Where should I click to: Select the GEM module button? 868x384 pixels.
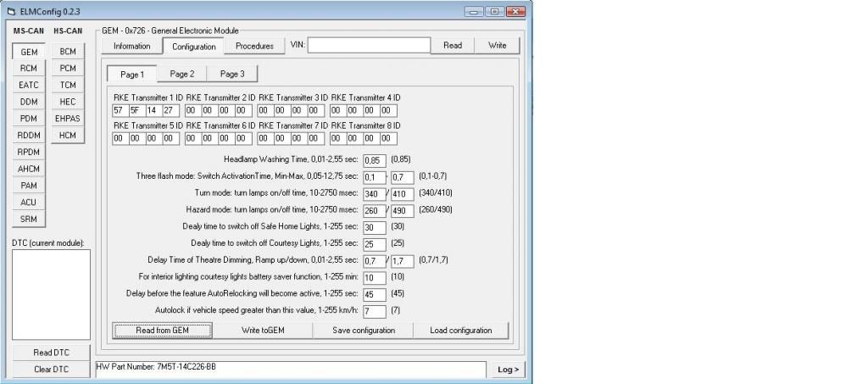[29, 52]
